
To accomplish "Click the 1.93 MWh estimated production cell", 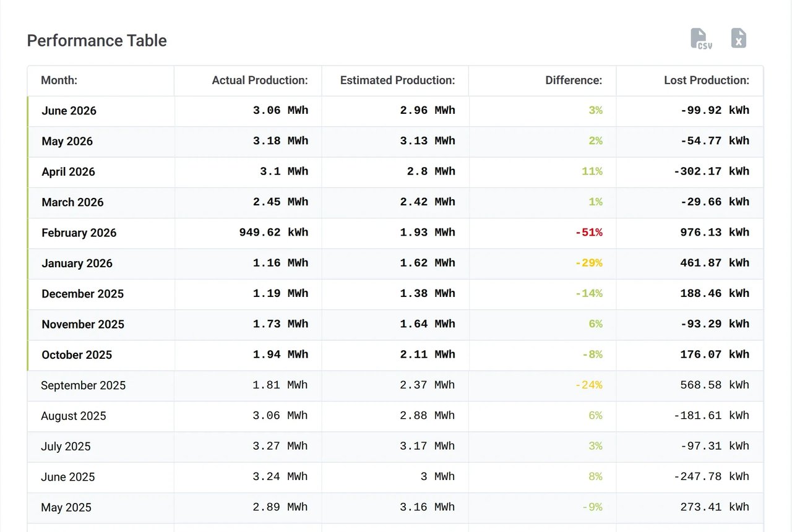I will (427, 233).
